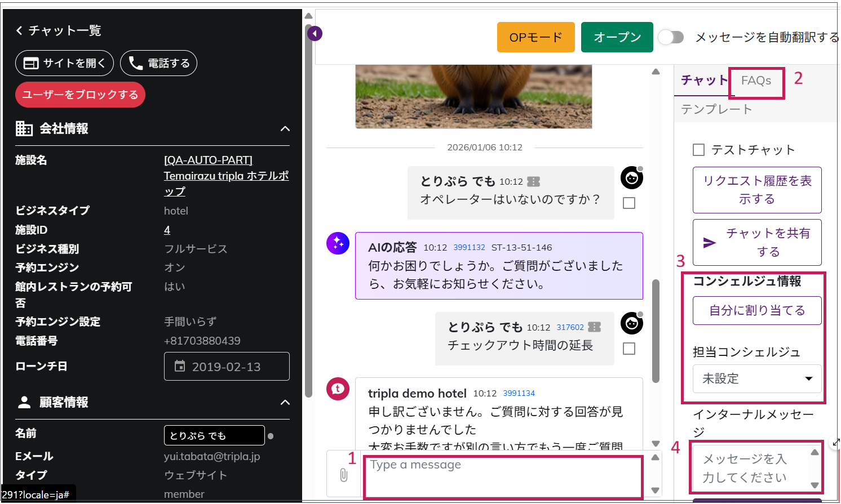Click the ticket icon beside message 317602
841x504 pixels.
pyautogui.click(x=594, y=327)
